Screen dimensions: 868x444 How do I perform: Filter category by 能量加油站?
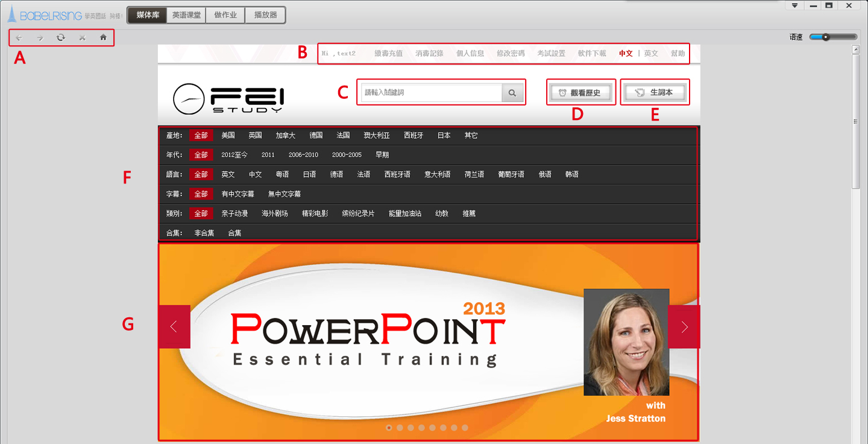click(405, 214)
